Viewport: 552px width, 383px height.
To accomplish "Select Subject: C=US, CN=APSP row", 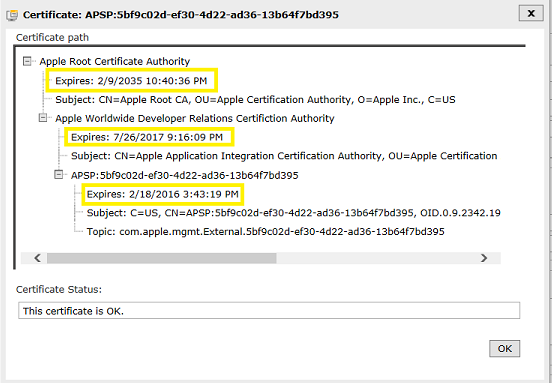I will [x=294, y=213].
